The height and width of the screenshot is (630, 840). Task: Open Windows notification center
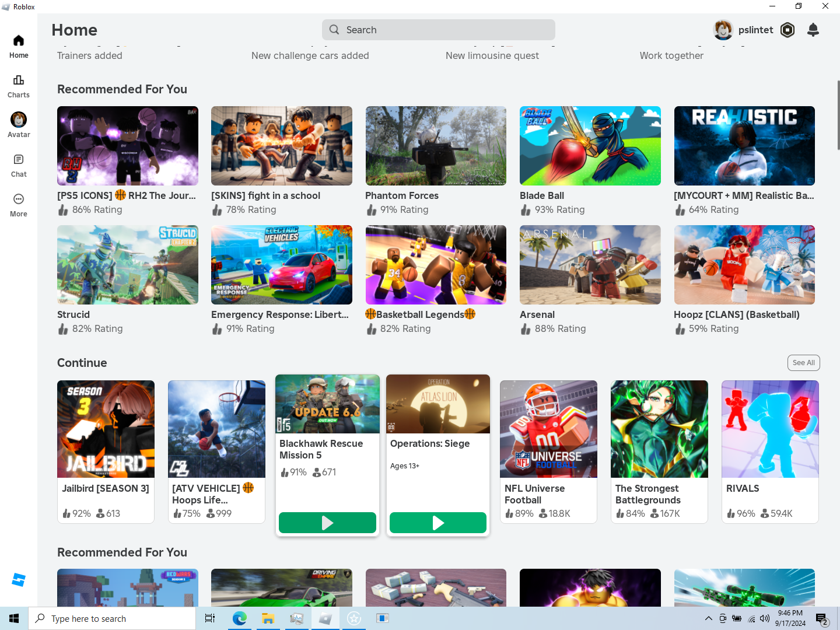click(821, 619)
